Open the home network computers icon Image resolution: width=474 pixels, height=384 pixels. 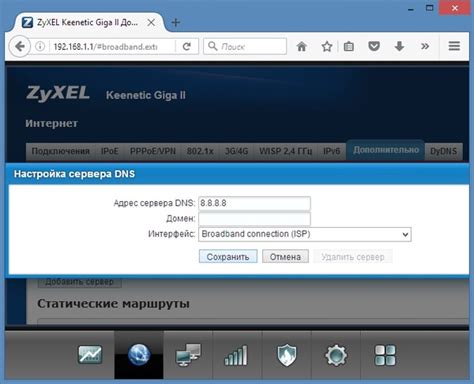(188, 355)
